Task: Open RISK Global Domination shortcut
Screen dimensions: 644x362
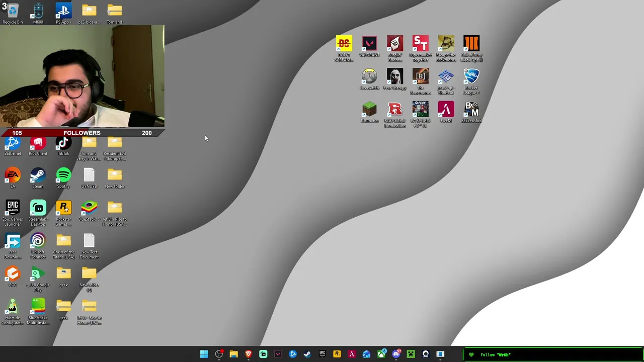Action: click(395, 115)
